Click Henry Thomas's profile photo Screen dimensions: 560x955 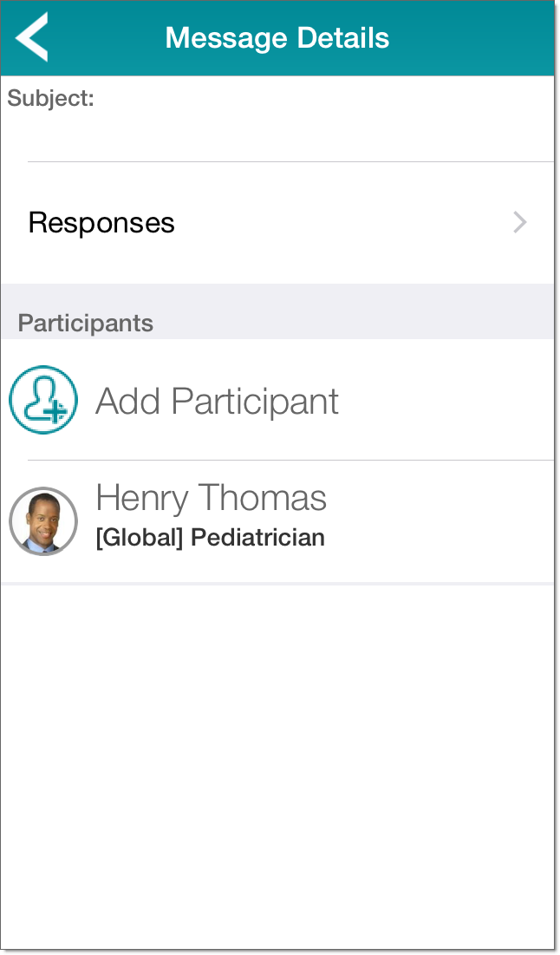pyautogui.click(x=43, y=521)
